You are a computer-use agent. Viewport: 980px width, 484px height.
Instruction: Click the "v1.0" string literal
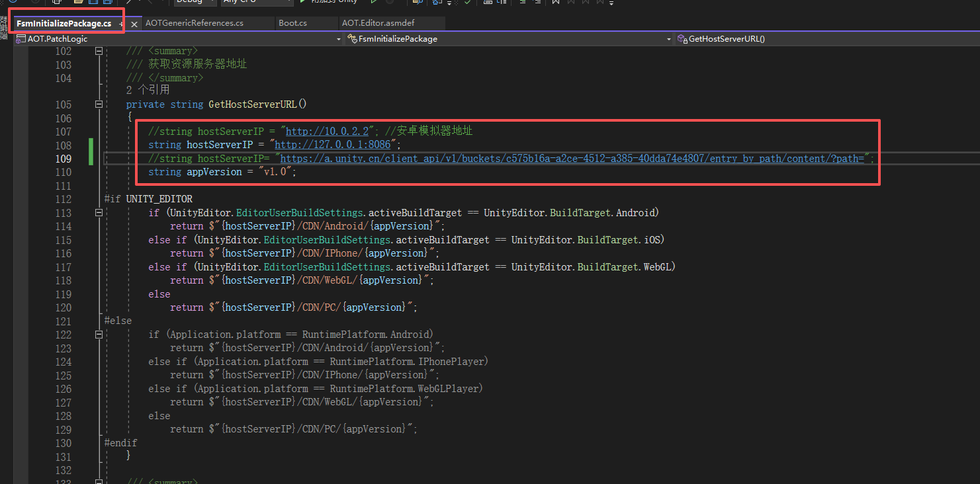(275, 172)
